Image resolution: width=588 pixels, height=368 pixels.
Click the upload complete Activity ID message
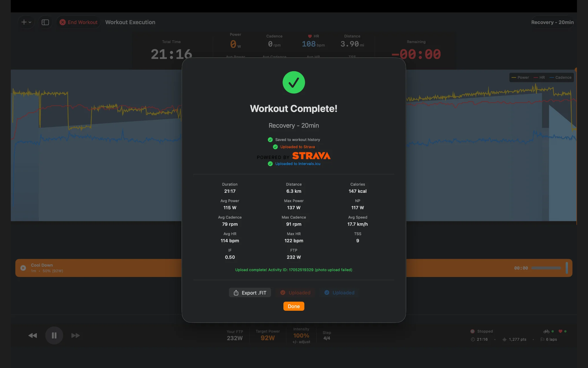(294, 270)
